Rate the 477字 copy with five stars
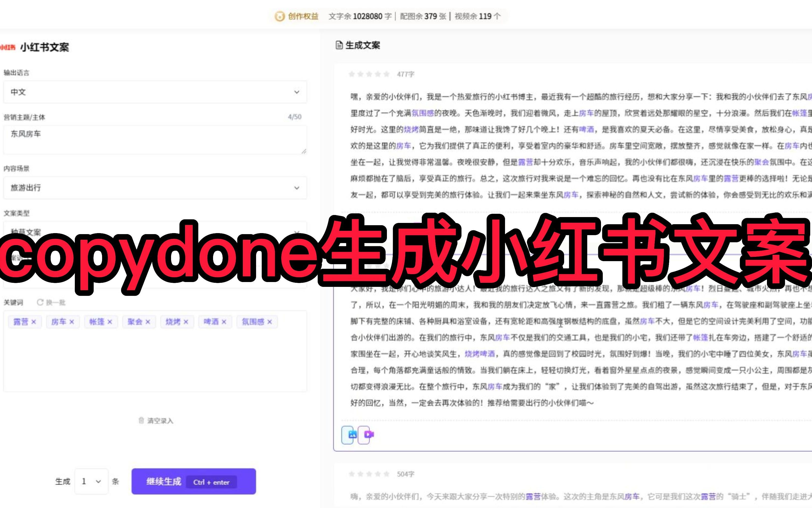This screenshot has width=812, height=508. coord(386,74)
